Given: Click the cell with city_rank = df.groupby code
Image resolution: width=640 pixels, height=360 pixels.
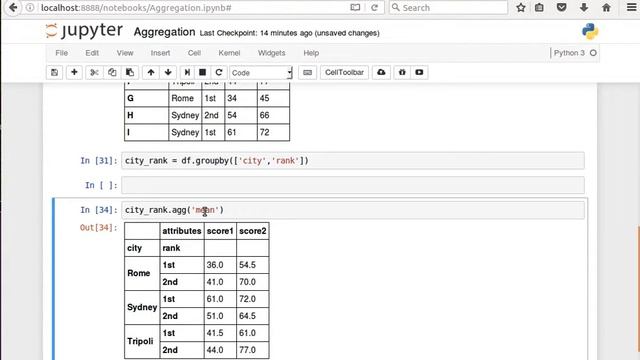Looking at the screenshot, I should coord(353,161).
